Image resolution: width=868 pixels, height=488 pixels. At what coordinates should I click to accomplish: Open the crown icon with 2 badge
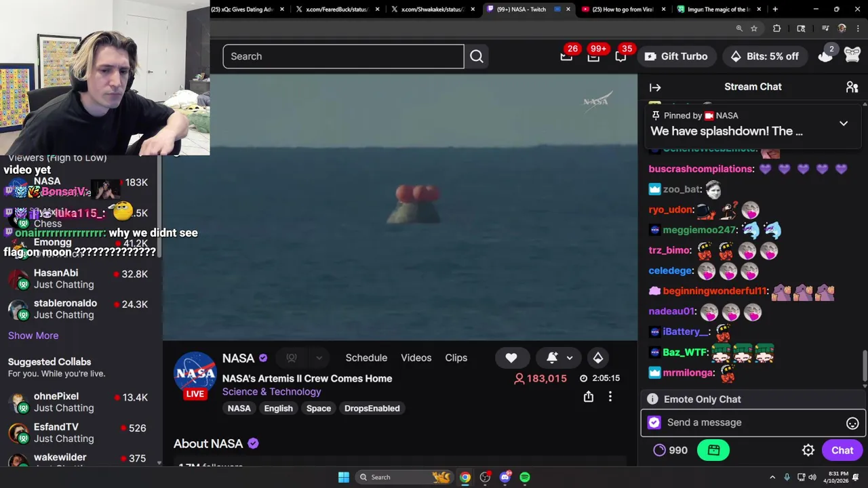(x=825, y=56)
